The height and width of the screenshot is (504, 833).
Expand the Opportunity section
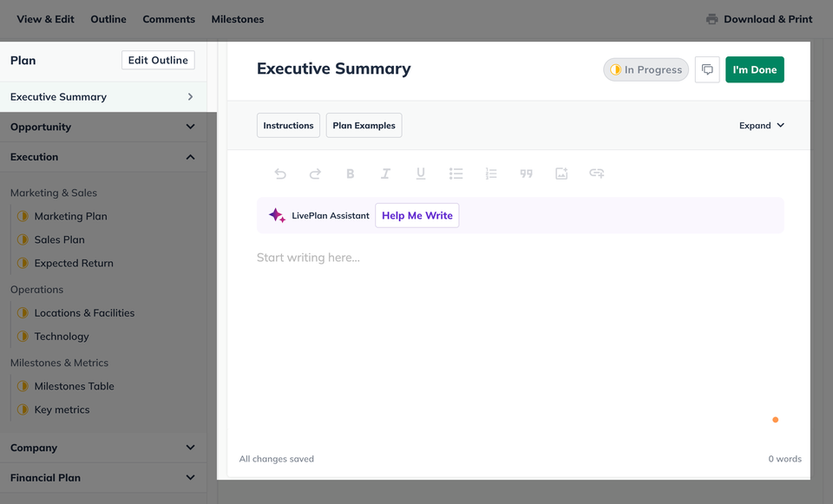(103, 127)
